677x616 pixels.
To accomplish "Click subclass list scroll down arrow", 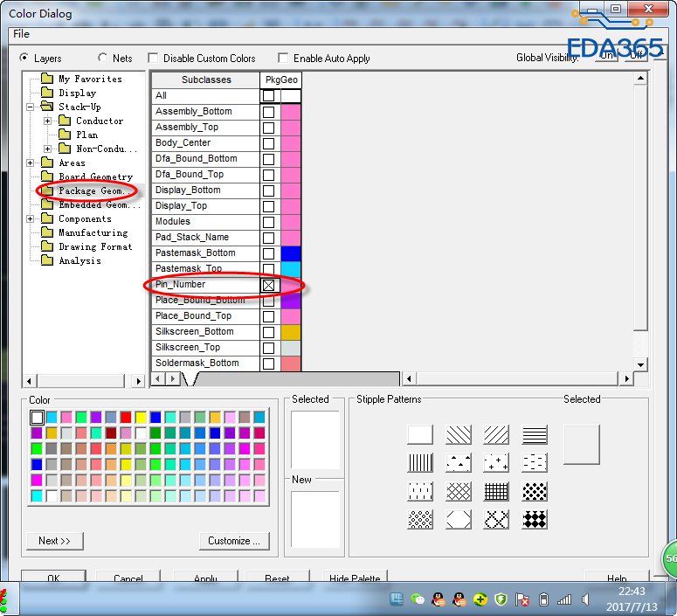I will pyautogui.click(x=640, y=364).
